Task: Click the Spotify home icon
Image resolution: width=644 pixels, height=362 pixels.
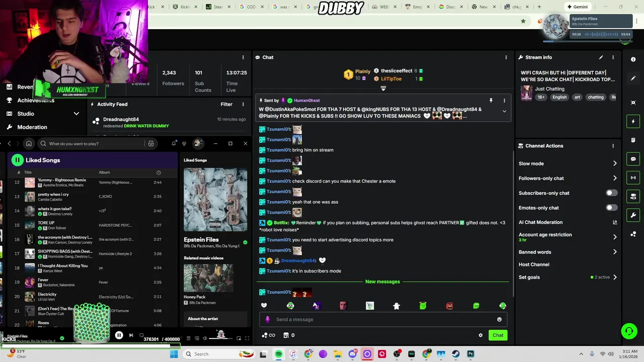Action: pos(29,144)
